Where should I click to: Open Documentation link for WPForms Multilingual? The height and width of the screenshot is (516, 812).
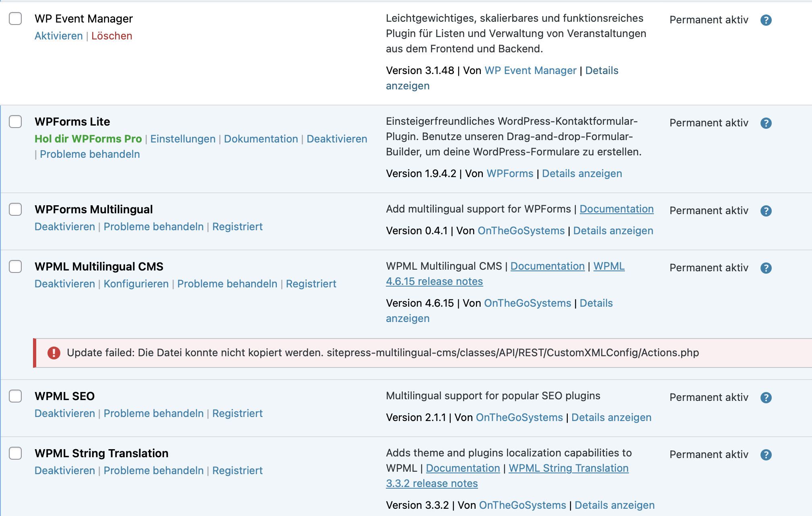pyautogui.click(x=616, y=209)
